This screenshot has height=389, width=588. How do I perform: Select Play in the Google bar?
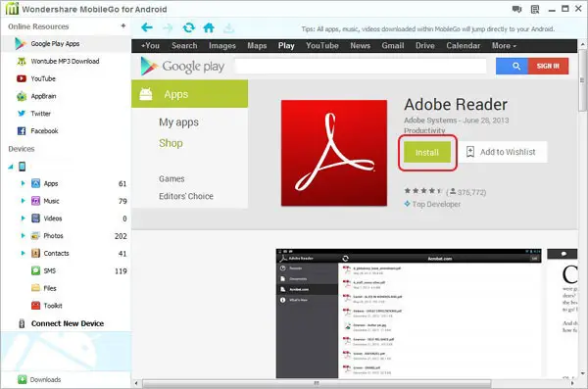tap(286, 46)
